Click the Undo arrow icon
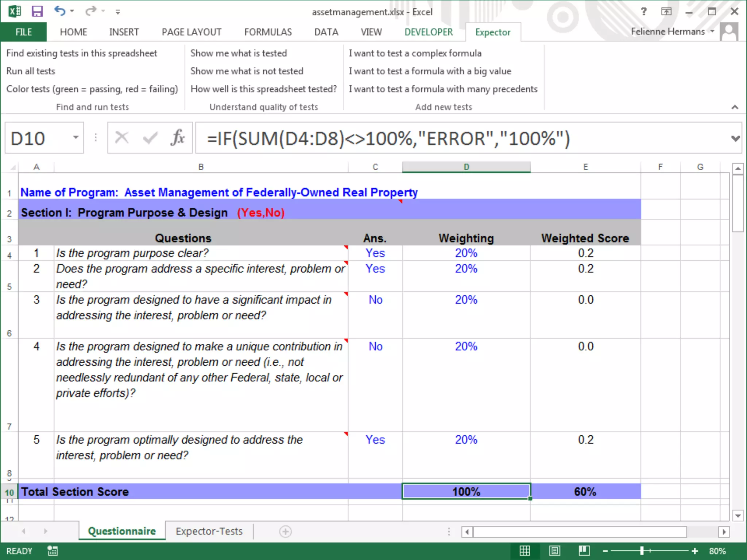Image resolution: width=747 pixels, height=560 pixels. point(59,11)
